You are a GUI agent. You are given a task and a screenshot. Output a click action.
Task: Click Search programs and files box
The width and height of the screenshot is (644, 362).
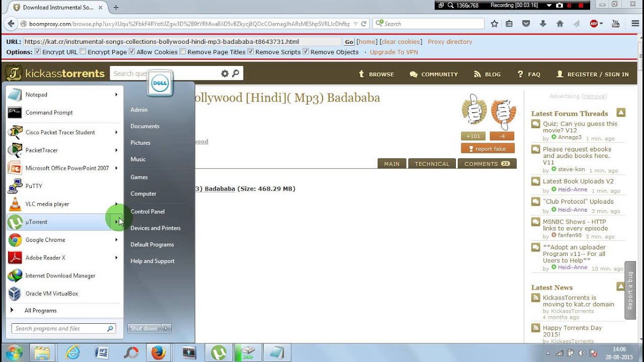coord(64,328)
